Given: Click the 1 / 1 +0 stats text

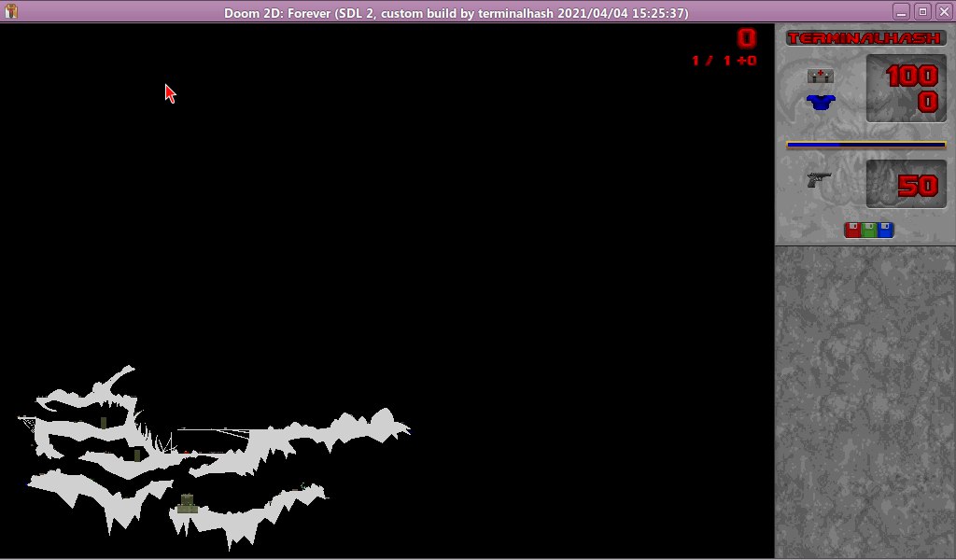Looking at the screenshot, I should pyautogui.click(x=724, y=61).
